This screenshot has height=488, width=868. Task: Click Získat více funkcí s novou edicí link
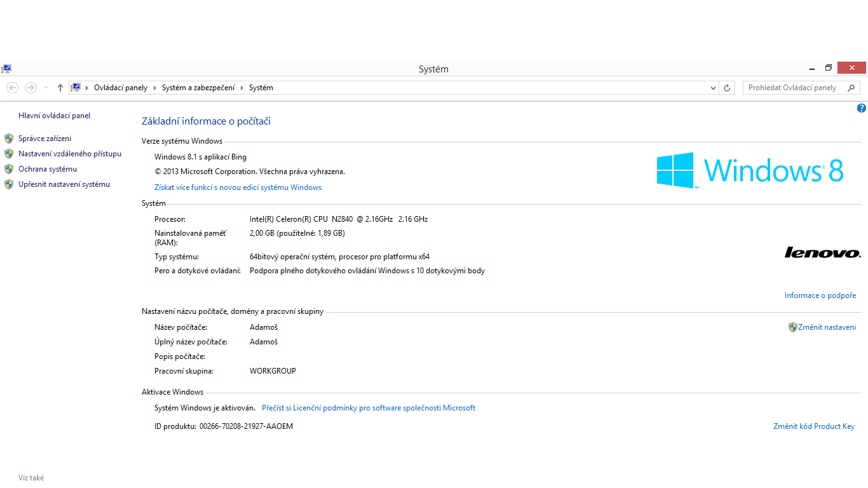pos(238,187)
